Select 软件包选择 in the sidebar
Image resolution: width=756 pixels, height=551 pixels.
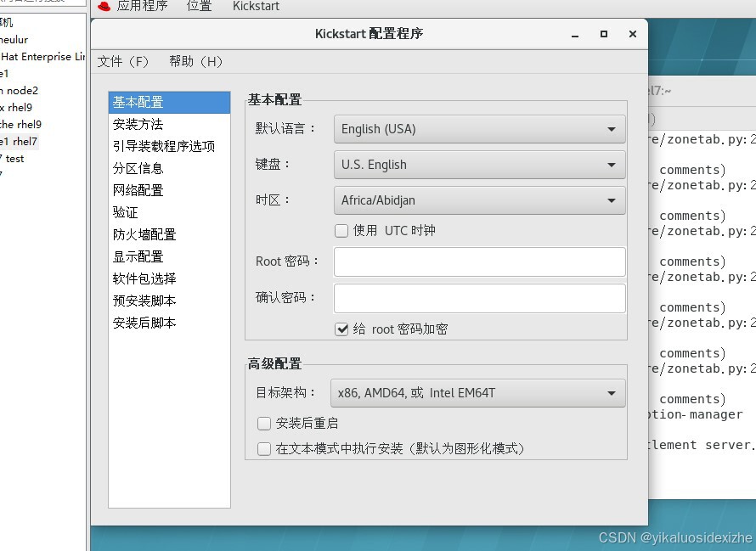click(169, 278)
